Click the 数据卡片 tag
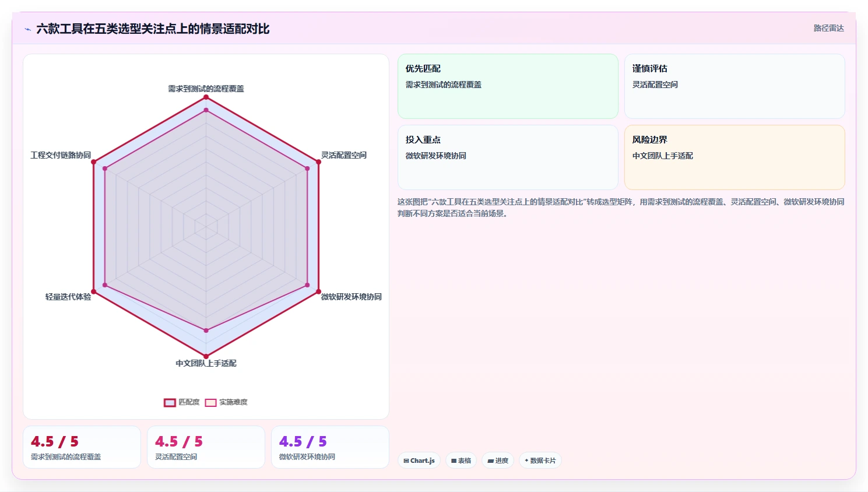Viewport: 868px width, 492px height. (540, 461)
